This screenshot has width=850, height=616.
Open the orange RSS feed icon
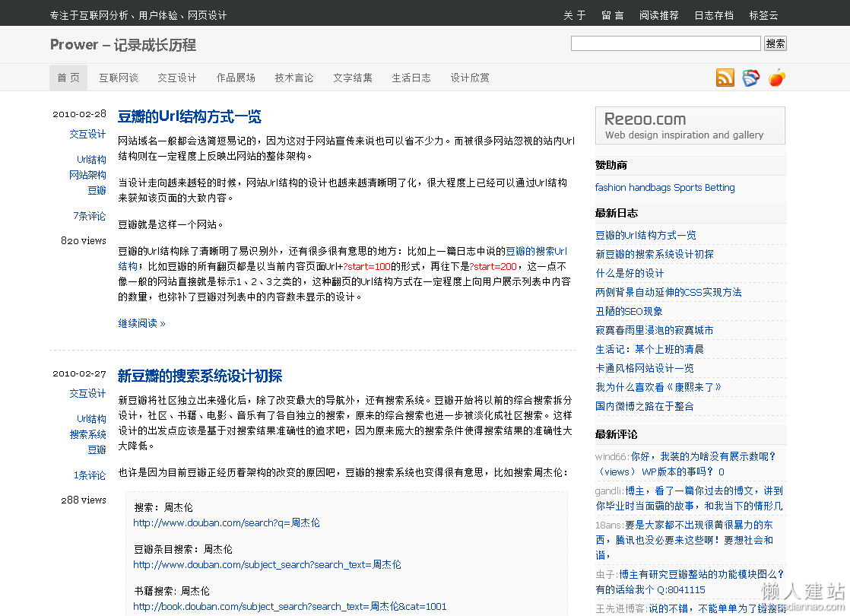[x=725, y=78]
